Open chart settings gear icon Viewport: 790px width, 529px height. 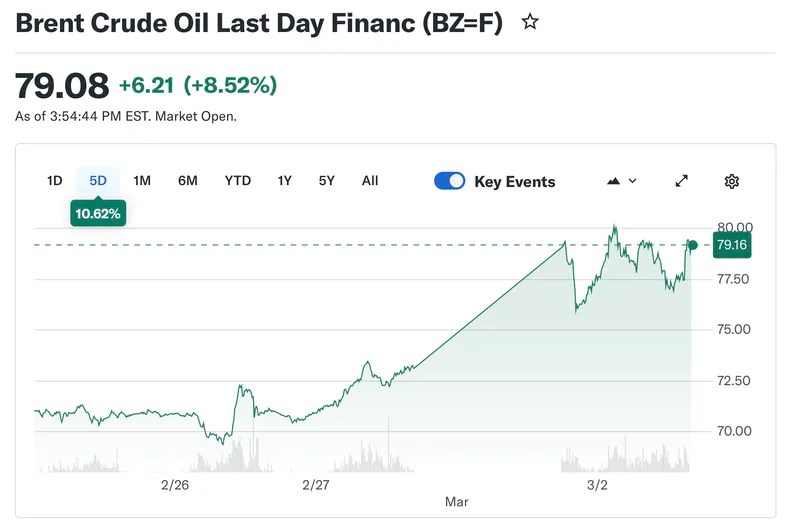732,181
